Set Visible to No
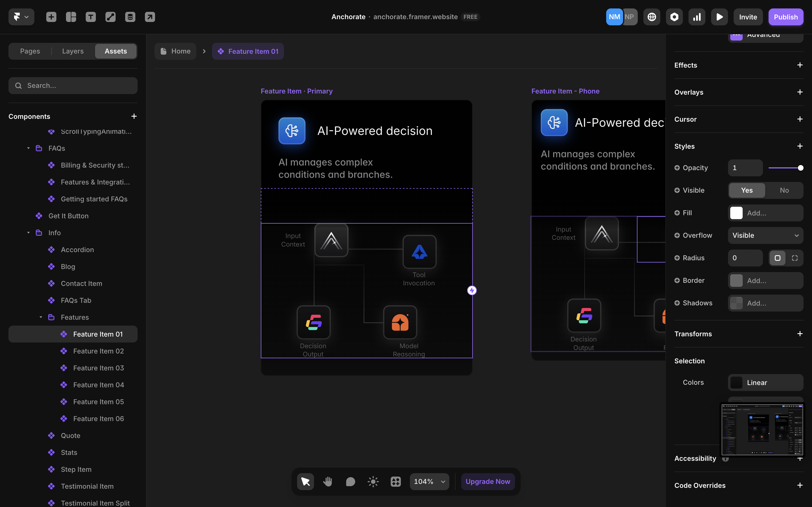Viewport: 812px width, 507px height. coord(784,190)
